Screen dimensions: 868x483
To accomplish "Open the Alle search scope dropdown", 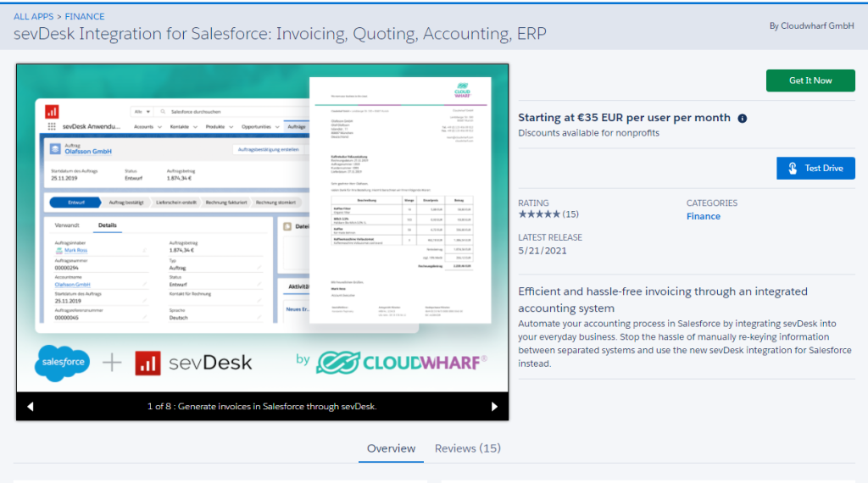I will coord(142,111).
